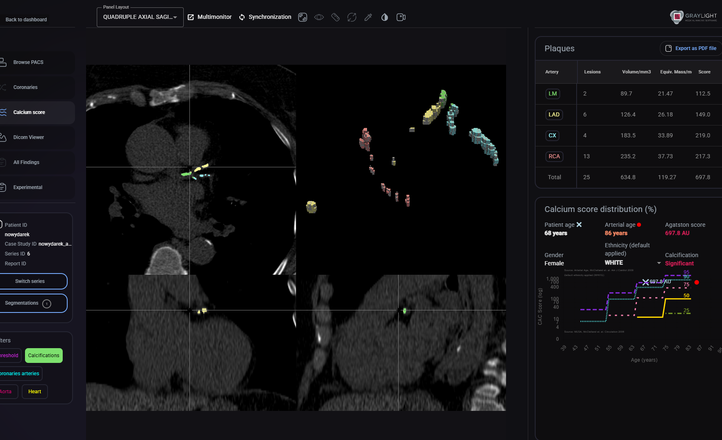Image resolution: width=722 pixels, height=440 pixels.
Task: Open the Ethnicity WHITE dropdown
Action: click(x=633, y=263)
